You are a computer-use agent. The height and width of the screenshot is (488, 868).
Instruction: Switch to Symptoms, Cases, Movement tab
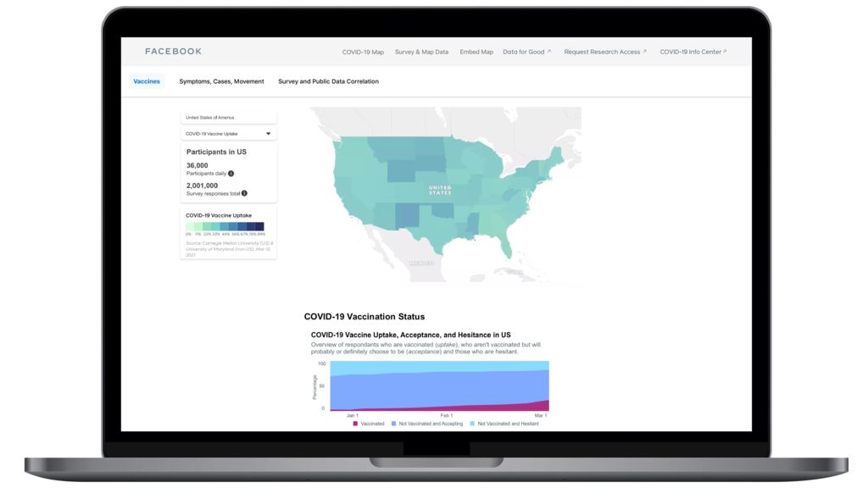pos(221,81)
